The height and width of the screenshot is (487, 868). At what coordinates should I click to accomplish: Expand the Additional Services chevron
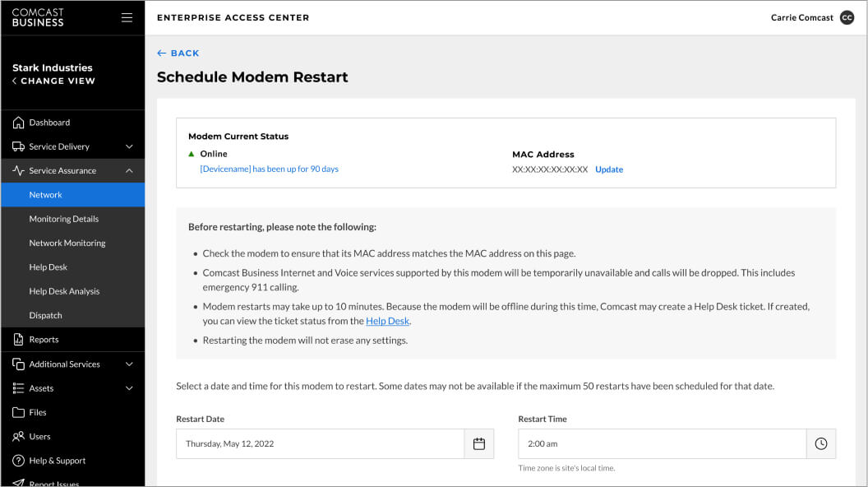tap(129, 364)
